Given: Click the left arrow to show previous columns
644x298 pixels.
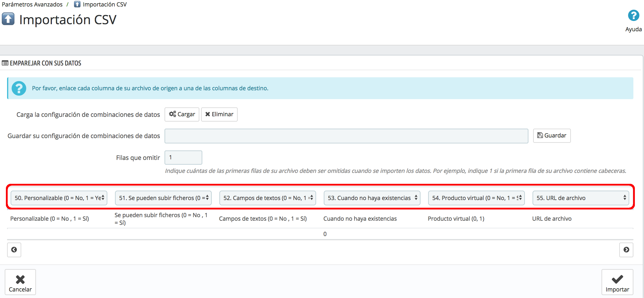Looking at the screenshot, I should pyautogui.click(x=14, y=250).
